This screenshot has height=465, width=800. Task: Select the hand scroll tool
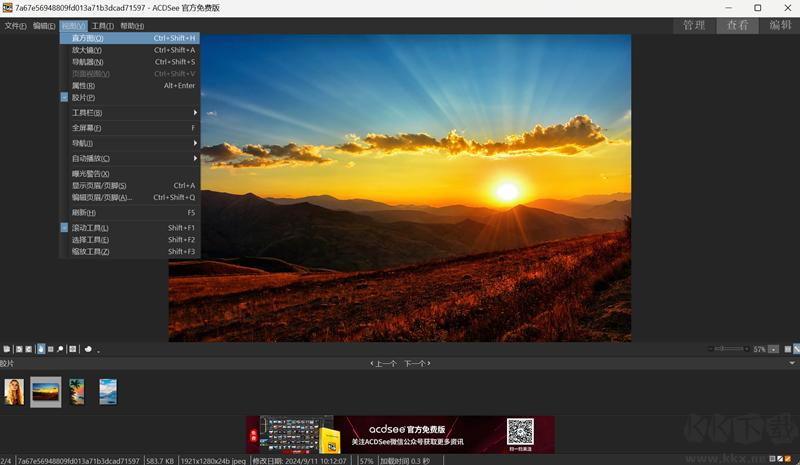[41, 349]
